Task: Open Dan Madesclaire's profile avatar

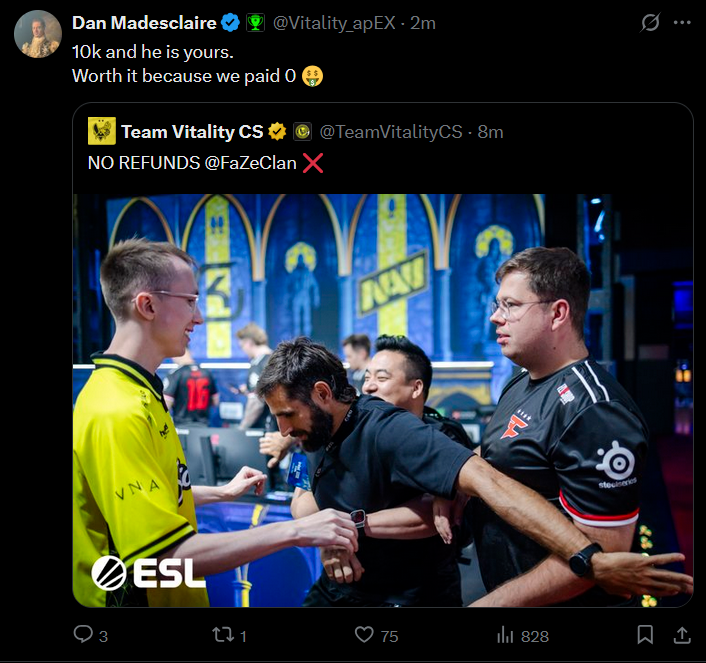Action: click(38, 34)
